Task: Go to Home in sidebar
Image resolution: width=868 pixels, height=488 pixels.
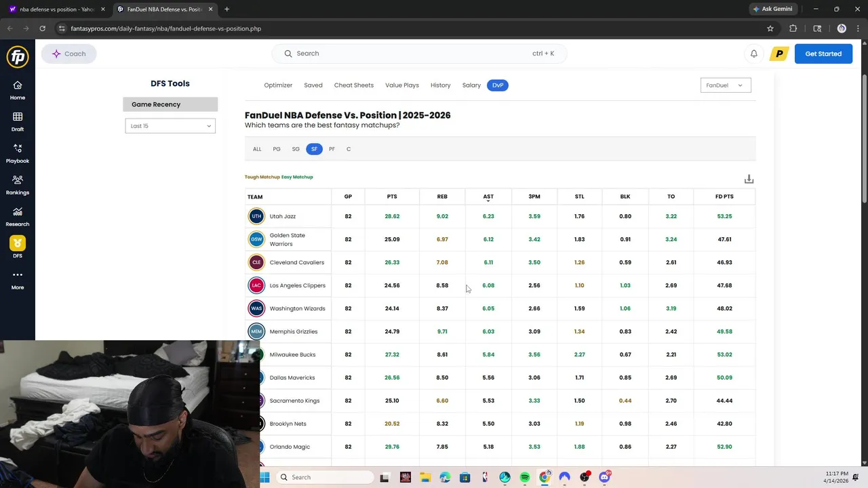Action: click(18, 90)
